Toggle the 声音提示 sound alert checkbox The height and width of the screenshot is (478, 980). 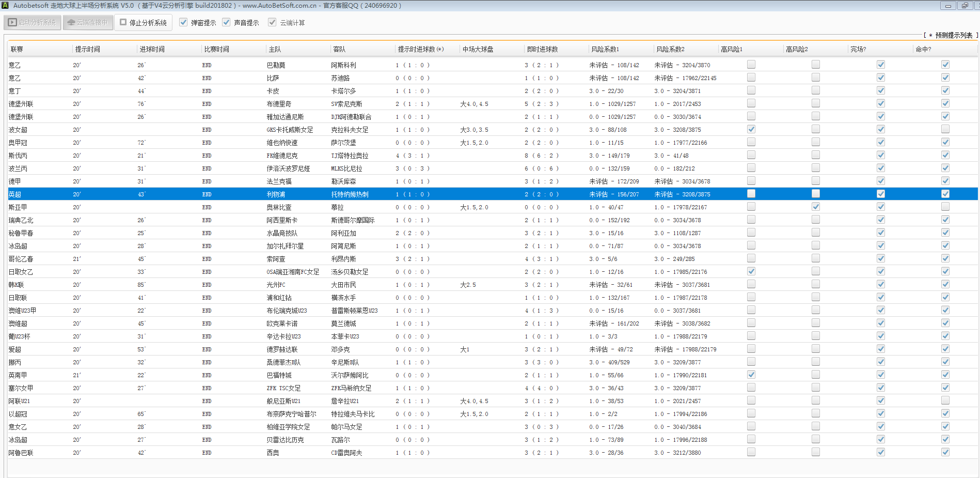(226, 22)
